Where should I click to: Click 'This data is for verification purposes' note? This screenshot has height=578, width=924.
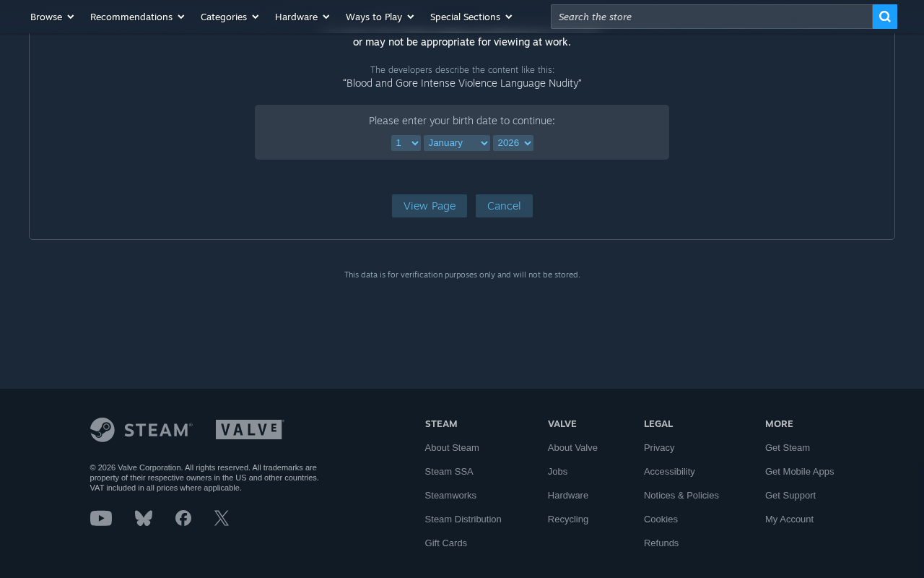click(x=462, y=275)
